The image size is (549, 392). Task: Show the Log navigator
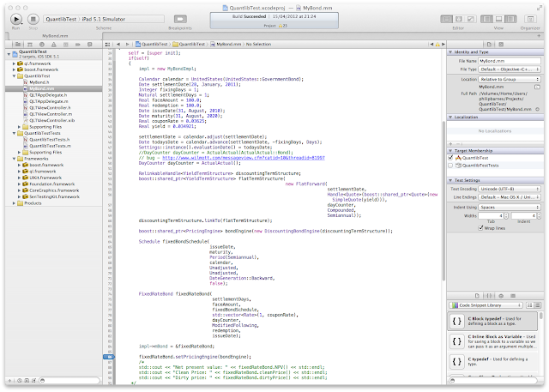tap(89, 45)
